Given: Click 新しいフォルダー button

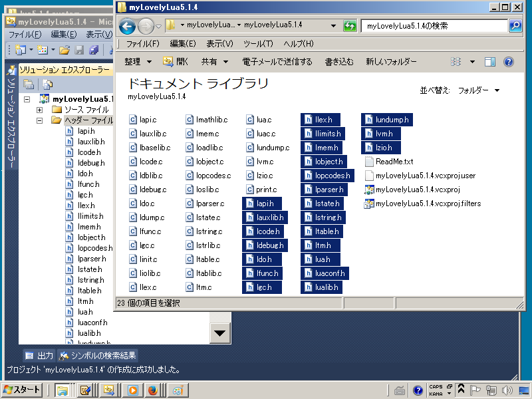Looking at the screenshot, I should pos(391,62).
